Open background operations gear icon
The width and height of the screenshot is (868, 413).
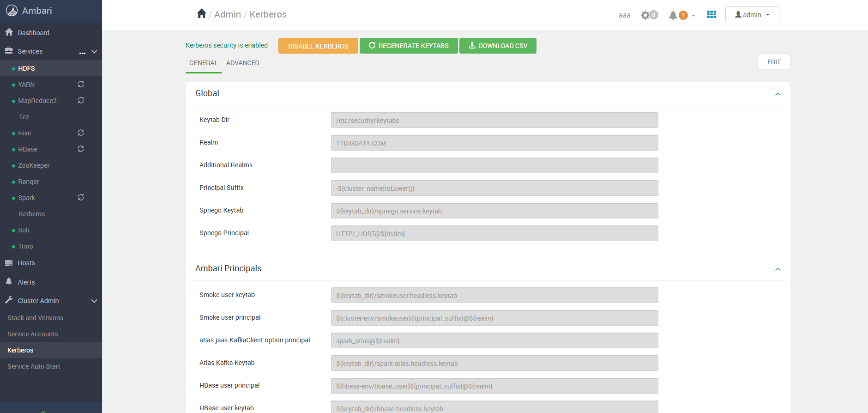pos(645,15)
